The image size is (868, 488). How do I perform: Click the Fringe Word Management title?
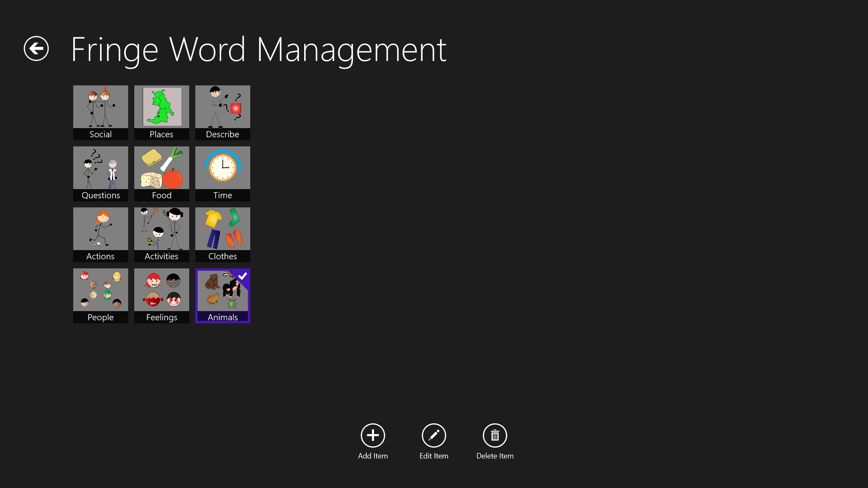point(258,50)
